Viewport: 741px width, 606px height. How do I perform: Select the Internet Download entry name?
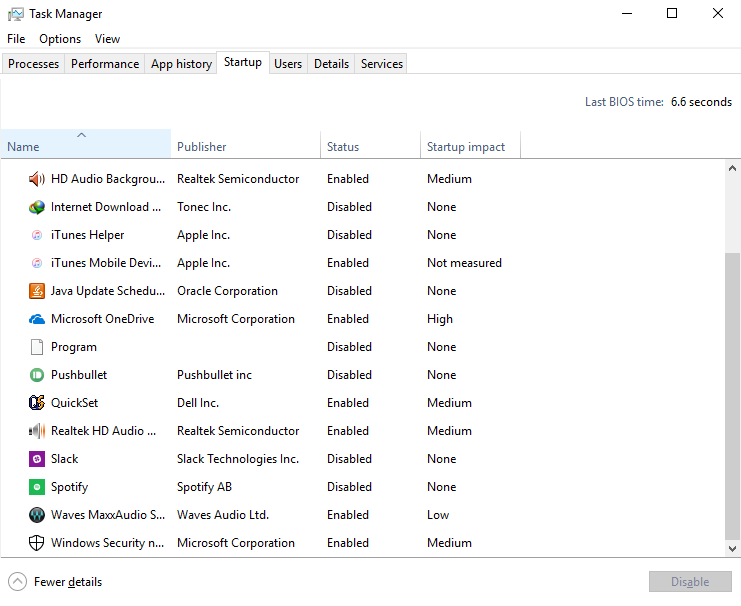click(106, 207)
